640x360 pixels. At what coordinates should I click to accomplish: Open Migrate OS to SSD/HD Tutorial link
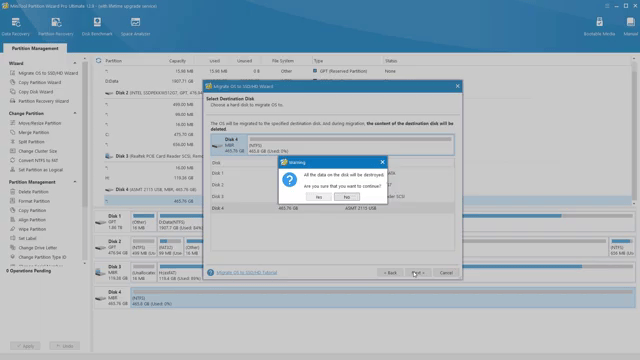coord(247,273)
